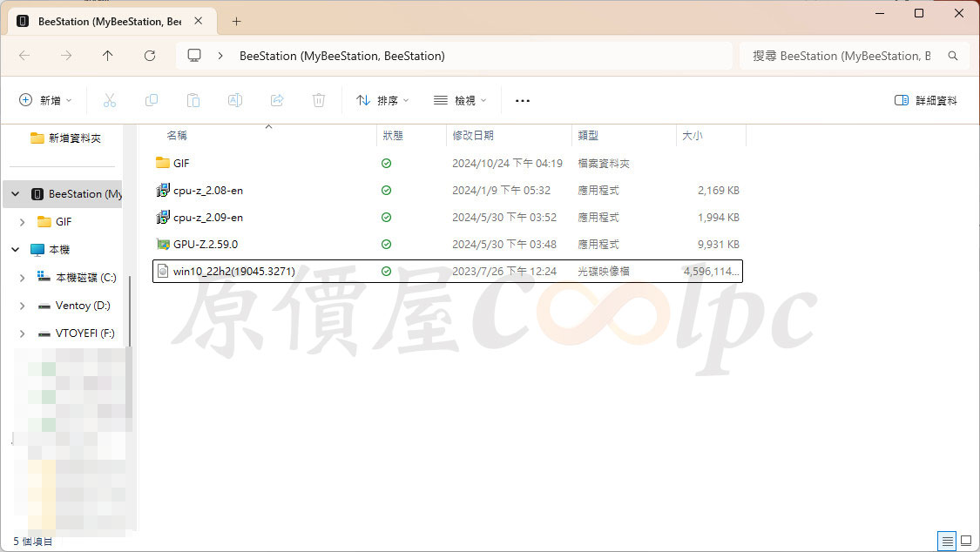This screenshot has width=980, height=552.
Task: Click sync status icon of GPU-Z.2.59.0
Action: coord(386,244)
